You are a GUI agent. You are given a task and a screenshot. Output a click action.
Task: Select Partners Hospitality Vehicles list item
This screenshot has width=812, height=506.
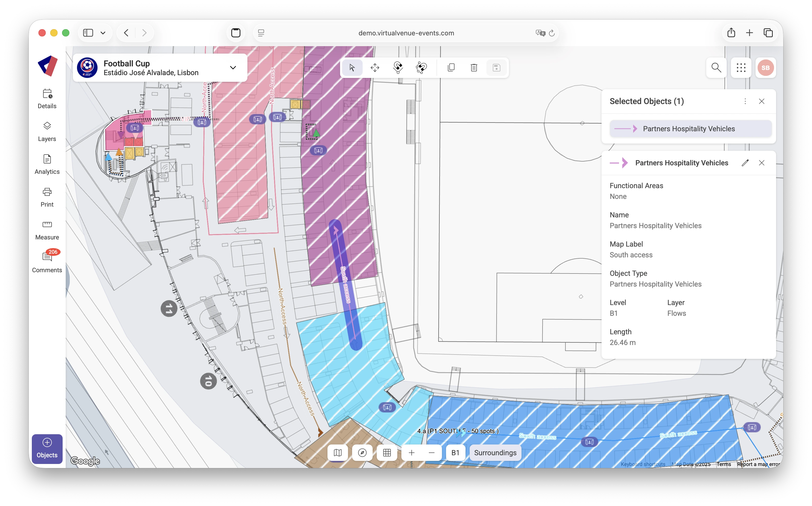(690, 129)
